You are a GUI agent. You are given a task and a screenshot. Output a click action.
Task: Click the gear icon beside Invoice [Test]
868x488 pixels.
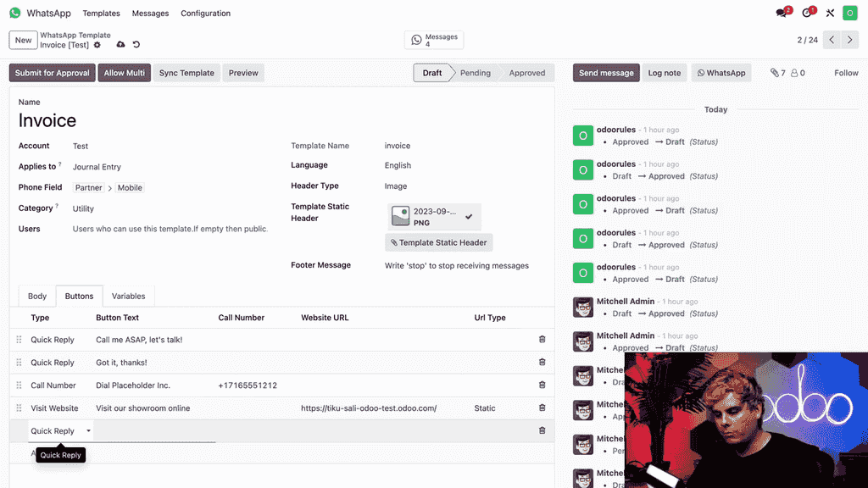(97, 45)
